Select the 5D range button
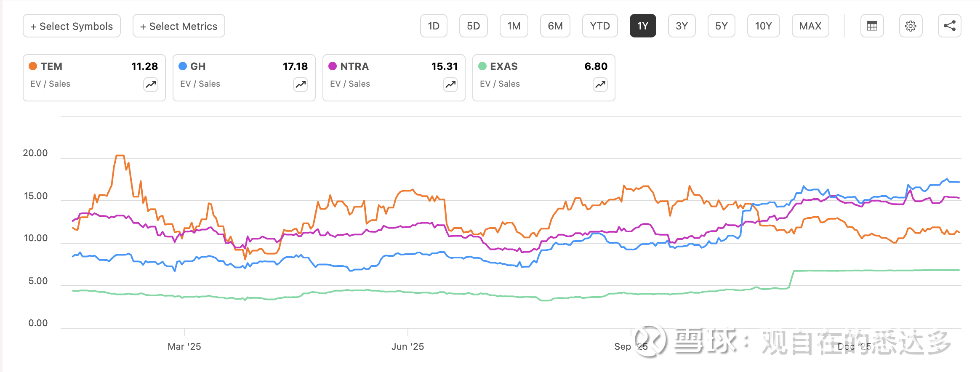This screenshot has width=980, height=372. (473, 26)
